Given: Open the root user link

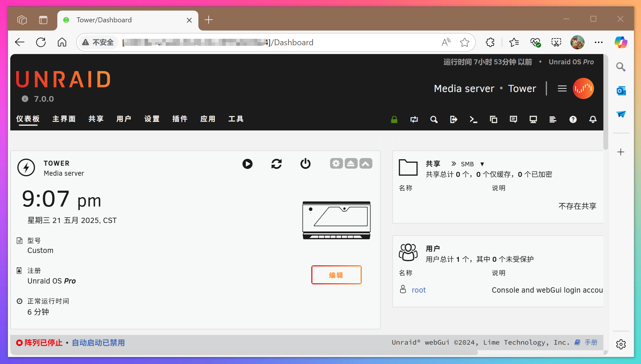Looking at the screenshot, I should pyautogui.click(x=419, y=290).
